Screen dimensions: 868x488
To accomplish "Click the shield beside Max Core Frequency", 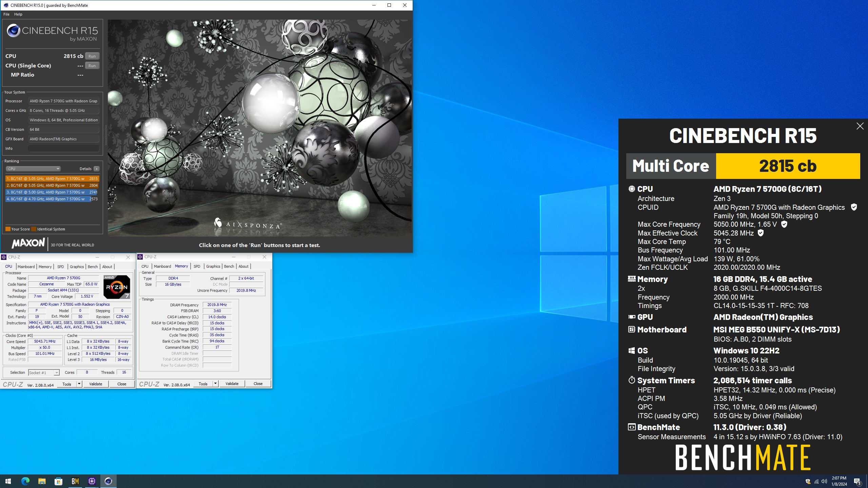I will [x=784, y=224].
